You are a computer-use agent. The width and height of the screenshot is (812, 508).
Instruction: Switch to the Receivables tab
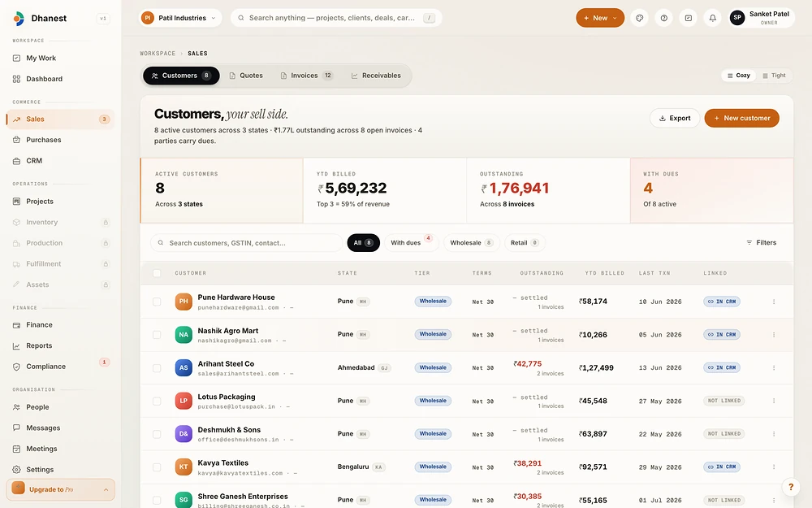coord(376,76)
